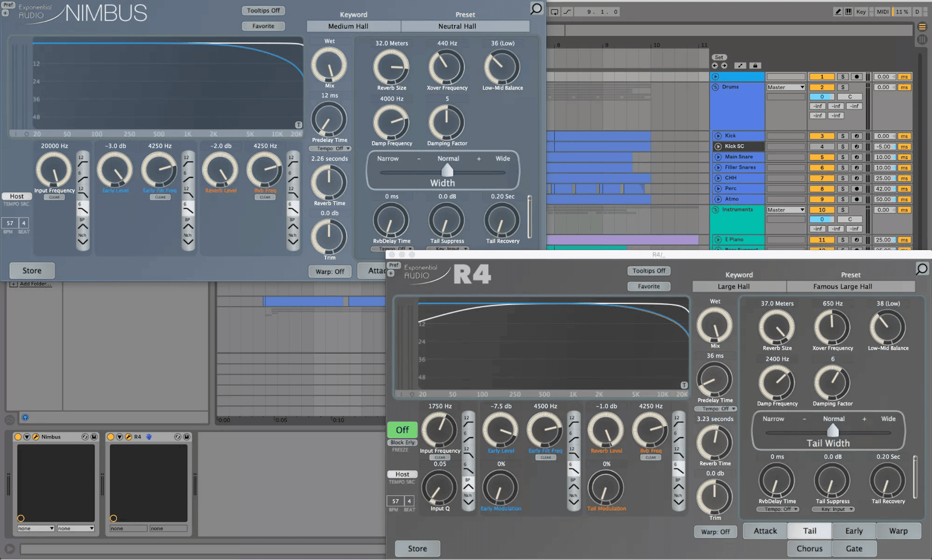Click the R4 device hot-swap preset icon
932x560 pixels.
point(178,437)
